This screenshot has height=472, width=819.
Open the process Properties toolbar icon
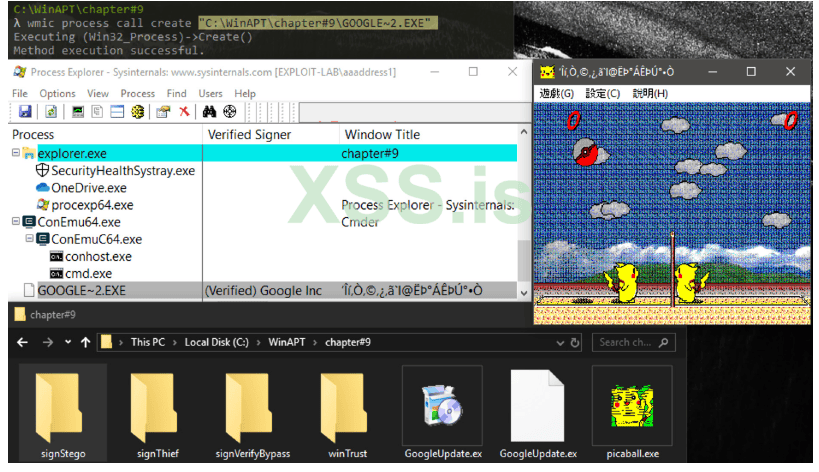coord(163,111)
